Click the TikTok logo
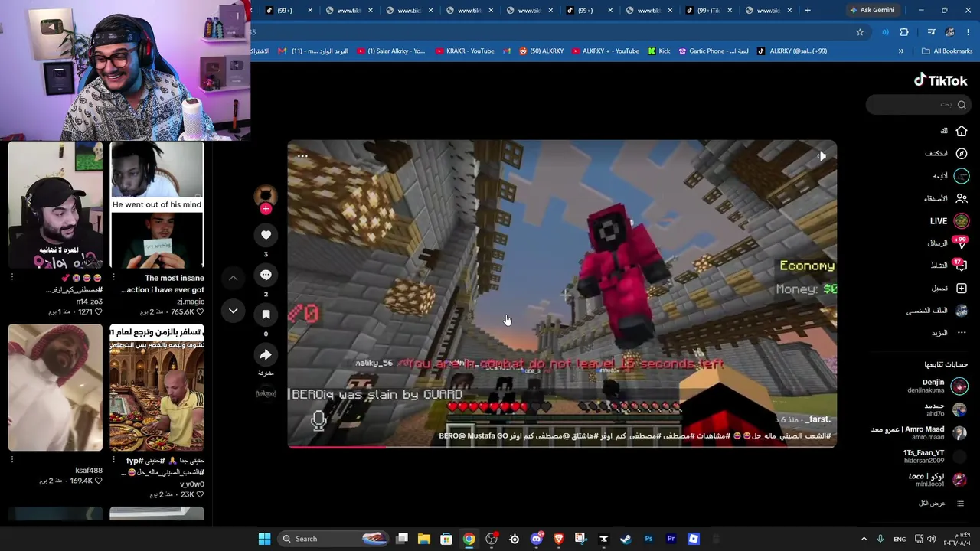This screenshot has width=980, height=551. coord(940,80)
